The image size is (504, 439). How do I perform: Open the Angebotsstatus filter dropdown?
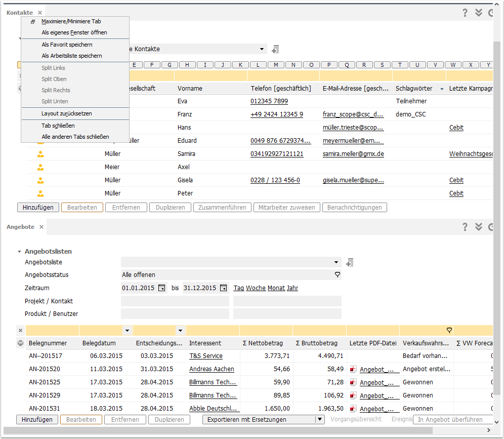[337, 275]
